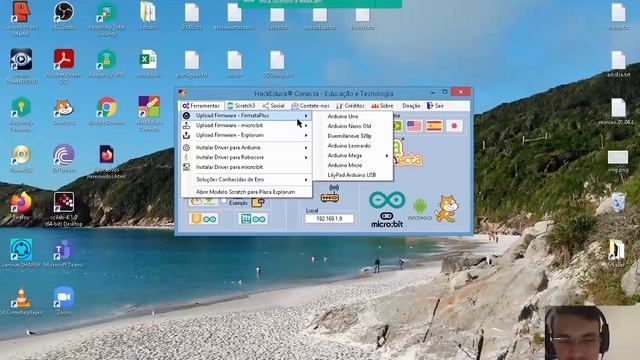Click Sair to exit the app

(x=436, y=106)
